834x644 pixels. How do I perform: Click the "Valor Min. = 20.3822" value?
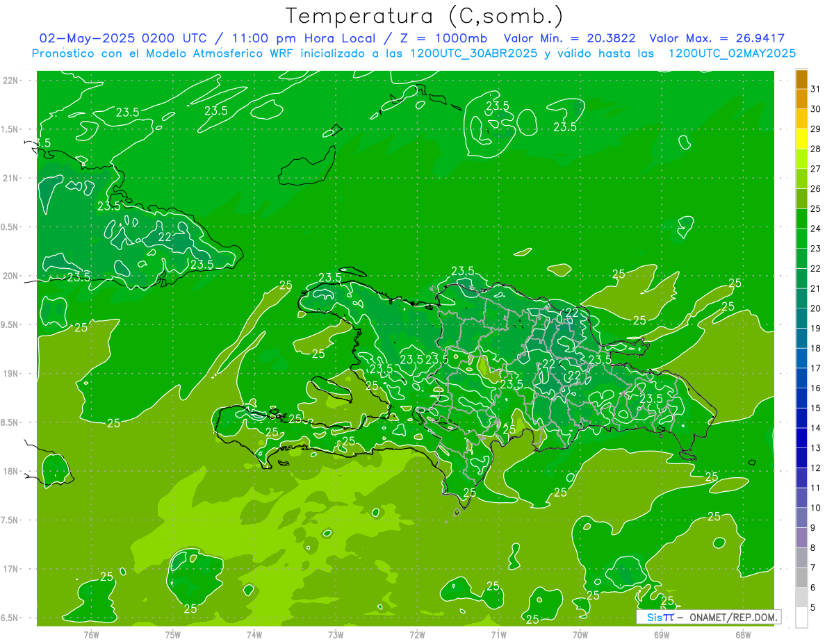click(571, 38)
